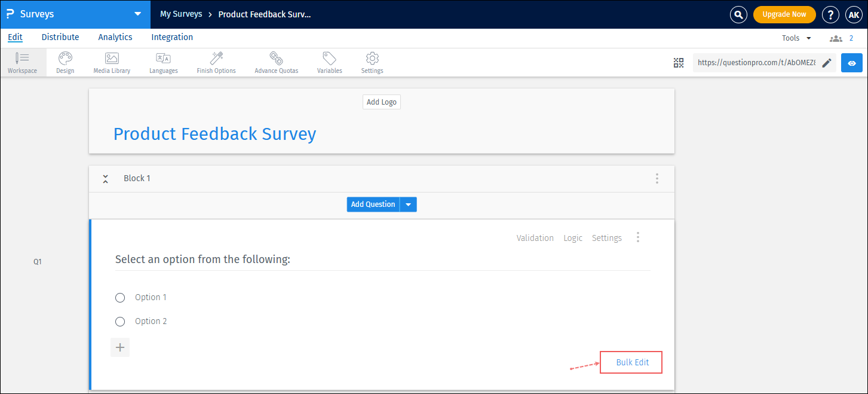Collapse Block 1 using its chevron
The width and height of the screenshot is (868, 394).
[x=105, y=178]
